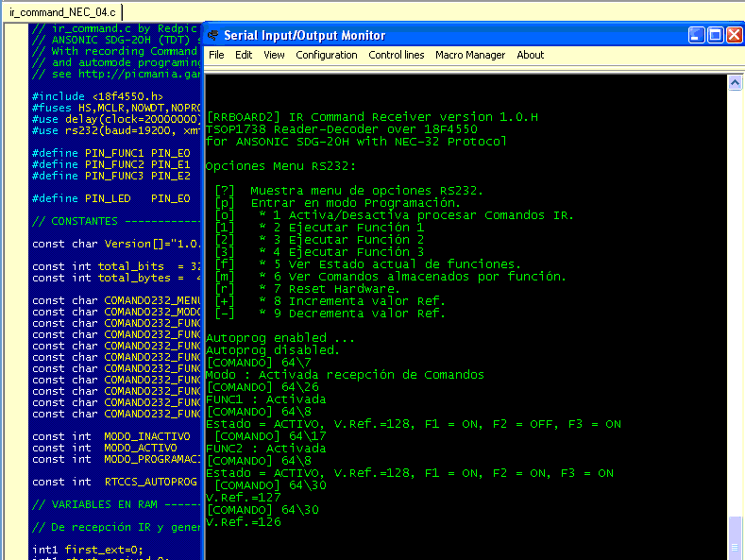Open the Control lines menu
The height and width of the screenshot is (560, 745).
tap(397, 55)
